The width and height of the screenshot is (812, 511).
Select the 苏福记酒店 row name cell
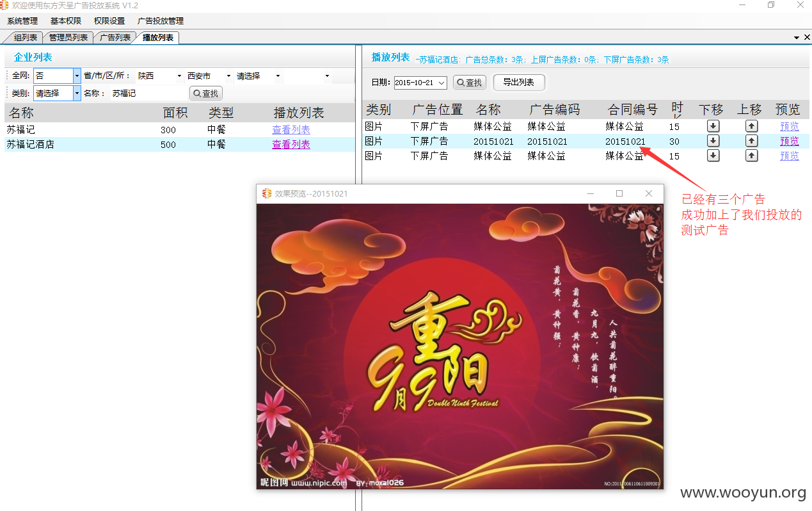(31, 145)
